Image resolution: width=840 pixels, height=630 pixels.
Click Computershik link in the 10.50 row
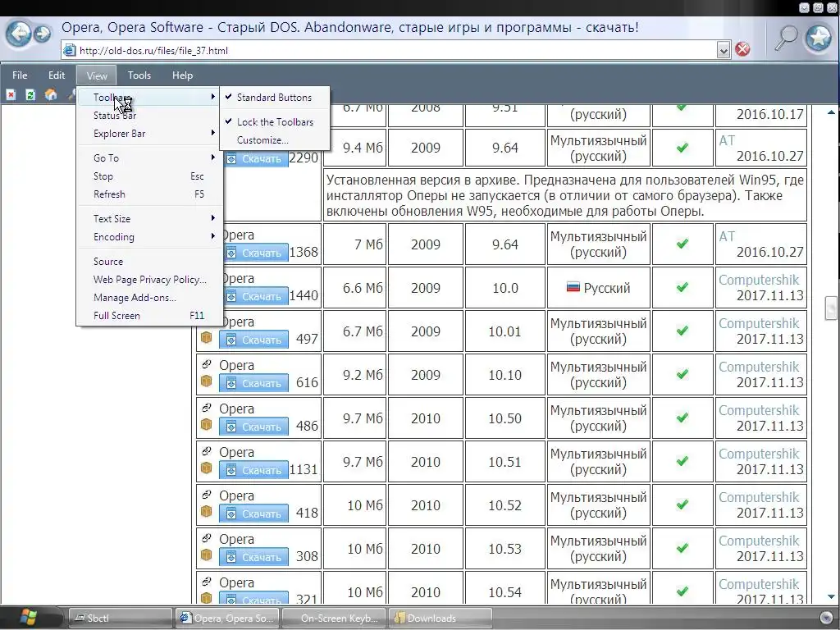[x=759, y=410]
